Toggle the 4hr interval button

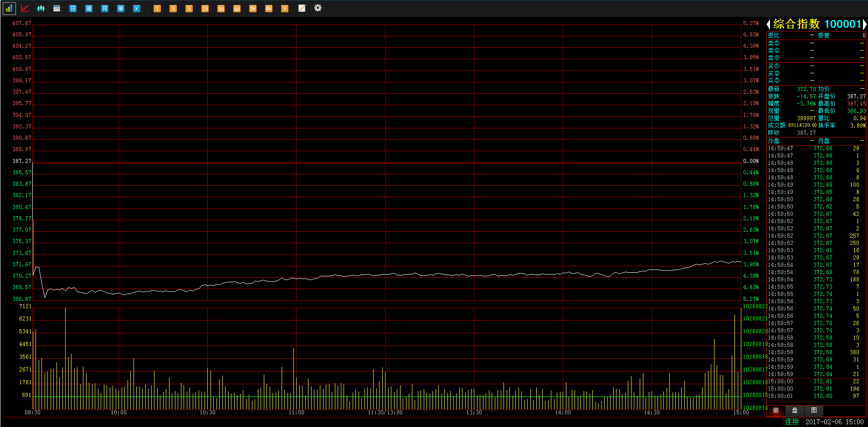pos(269,9)
